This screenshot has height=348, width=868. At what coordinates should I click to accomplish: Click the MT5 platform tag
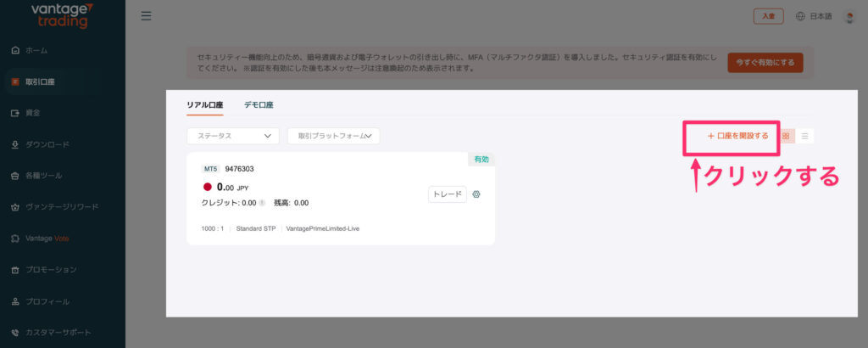coord(210,169)
